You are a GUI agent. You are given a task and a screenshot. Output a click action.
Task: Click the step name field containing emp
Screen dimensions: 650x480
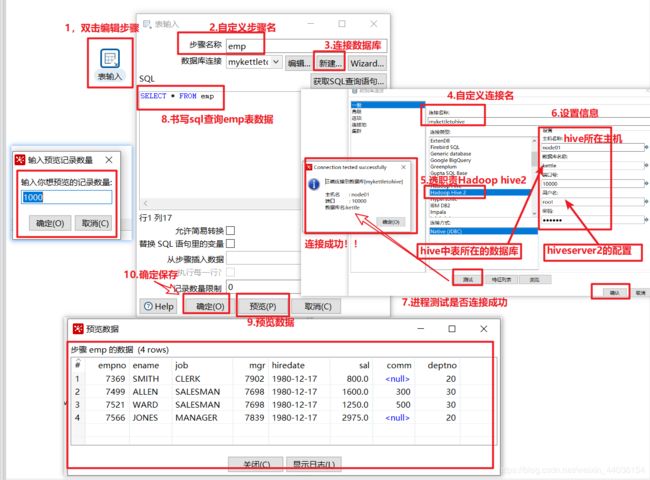coord(306,46)
